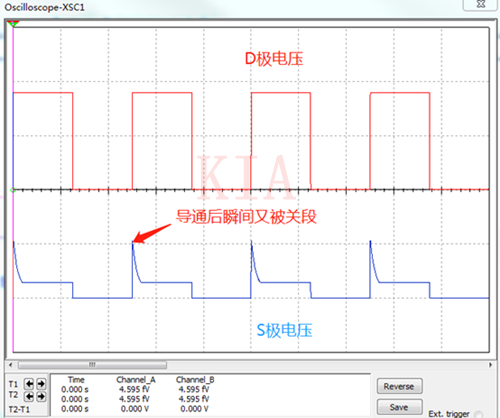Move cursor T1 left with arrow button
The height and width of the screenshot is (418, 500).
click(29, 384)
